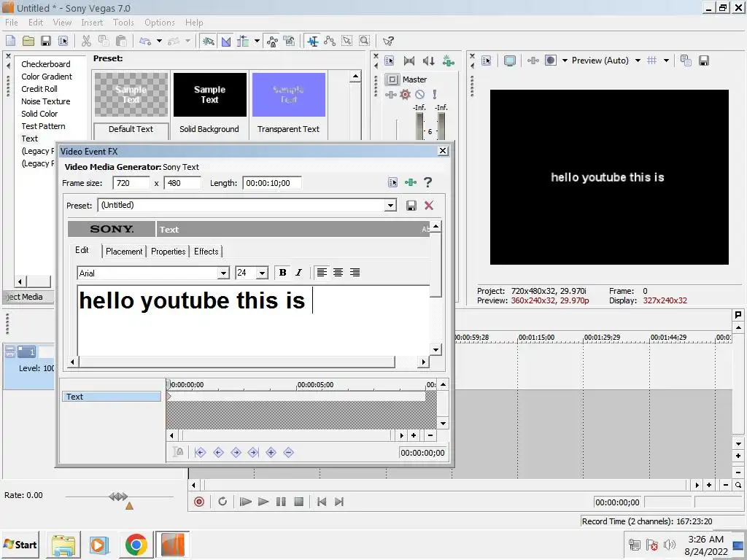Toggle Loop Playback button

pyautogui.click(x=222, y=502)
